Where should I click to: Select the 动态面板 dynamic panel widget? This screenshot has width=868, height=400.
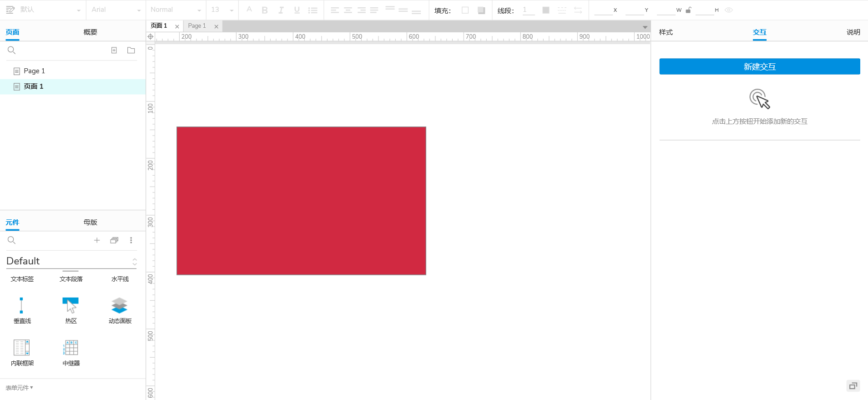120,310
